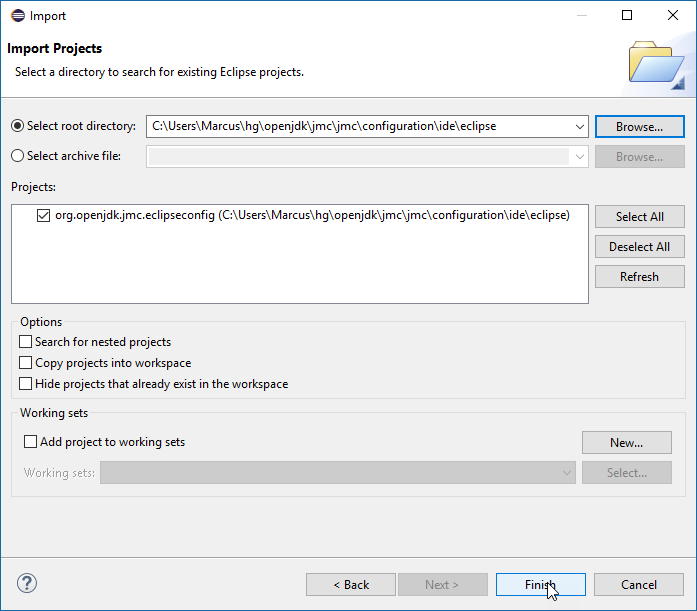Click Deselect All projects button
This screenshot has height=611, width=697.
click(x=640, y=247)
